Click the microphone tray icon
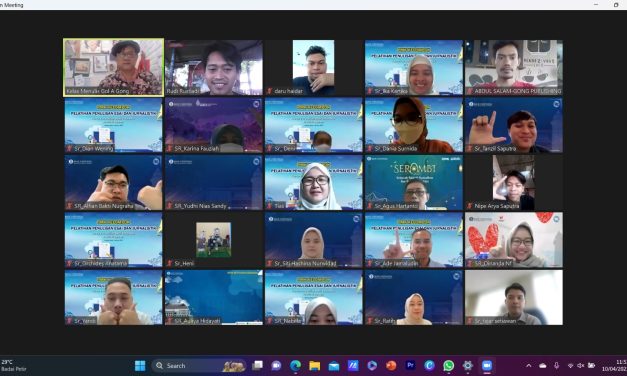 click(556, 366)
